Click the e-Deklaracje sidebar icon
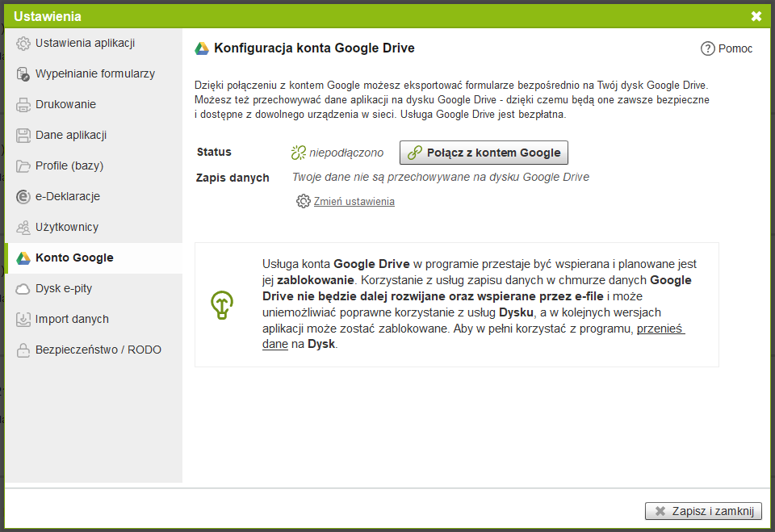The width and height of the screenshot is (775, 532). point(23,197)
